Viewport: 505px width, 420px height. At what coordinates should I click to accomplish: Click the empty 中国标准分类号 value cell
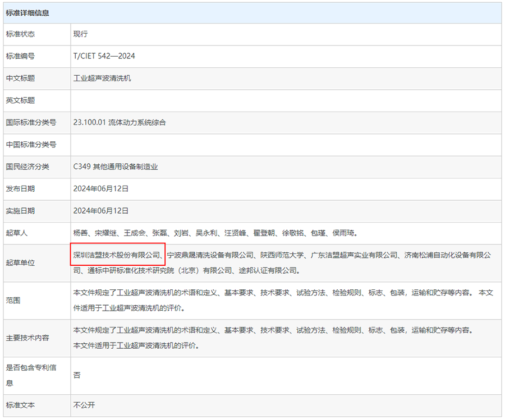point(286,145)
